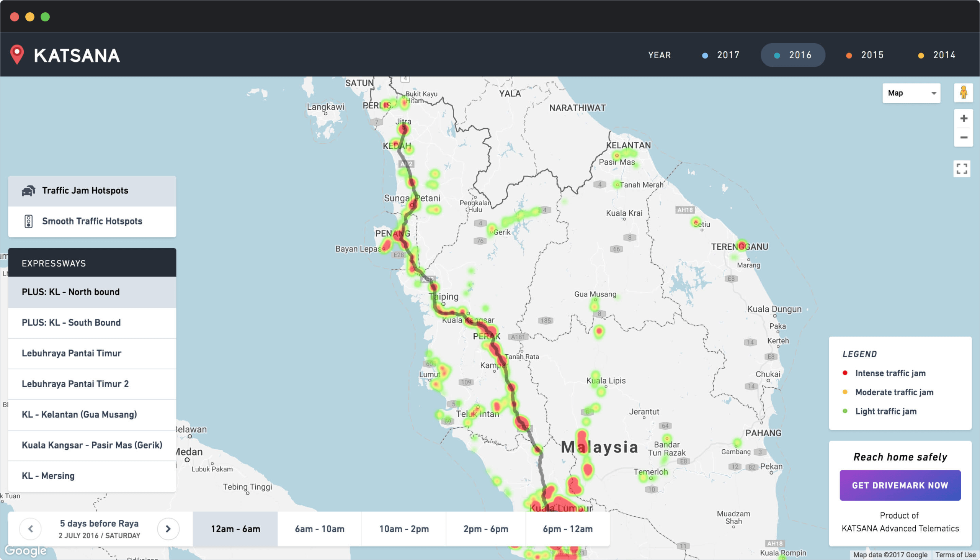The image size is (980, 560).
Task: Show Traffic Jam Hotspots layer
Action: click(92, 191)
